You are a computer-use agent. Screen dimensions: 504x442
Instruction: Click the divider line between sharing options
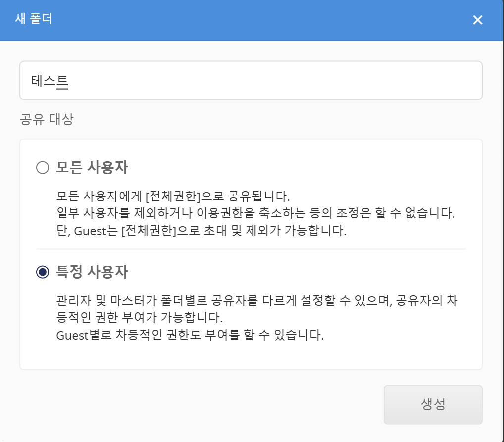coord(251,249)
